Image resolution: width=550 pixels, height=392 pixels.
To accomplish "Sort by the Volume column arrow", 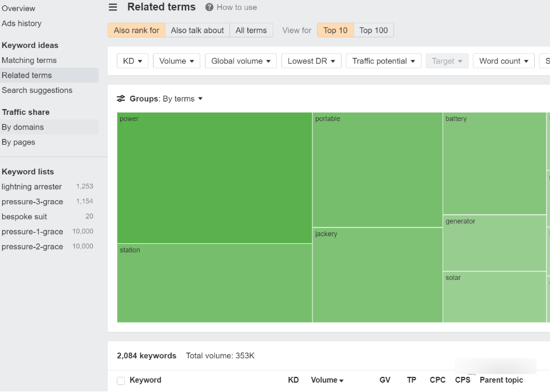I will [341, 380].
